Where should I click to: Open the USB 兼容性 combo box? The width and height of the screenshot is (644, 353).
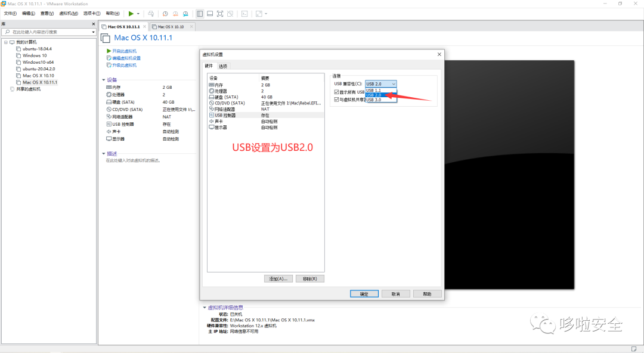coord(380,84)
